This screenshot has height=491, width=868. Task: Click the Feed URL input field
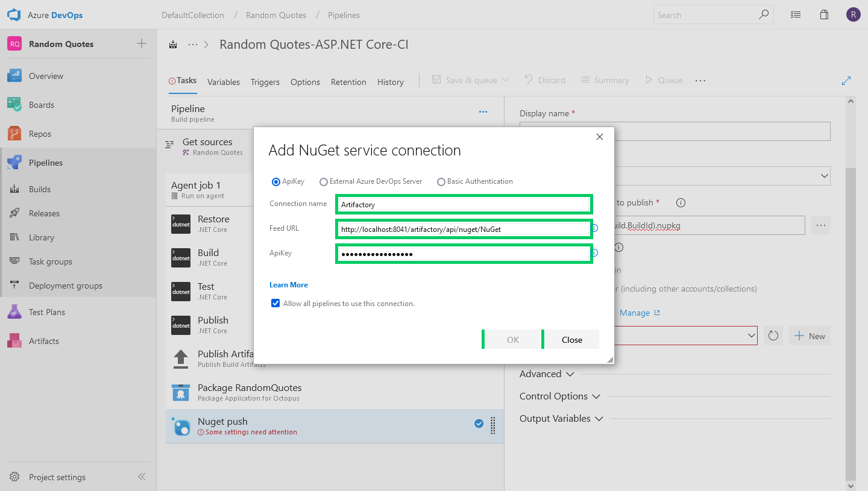[464, 229]
